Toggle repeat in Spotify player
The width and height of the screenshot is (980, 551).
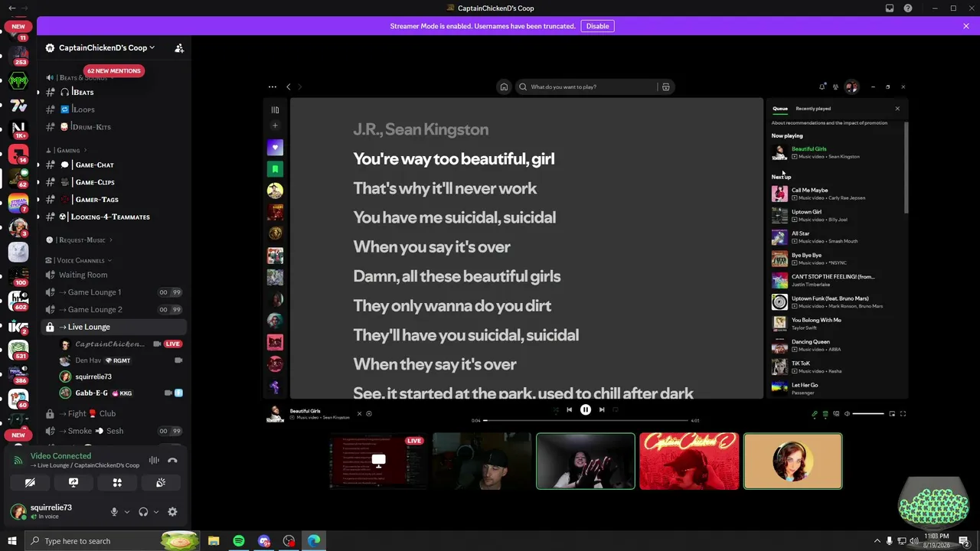coord(615,410)
